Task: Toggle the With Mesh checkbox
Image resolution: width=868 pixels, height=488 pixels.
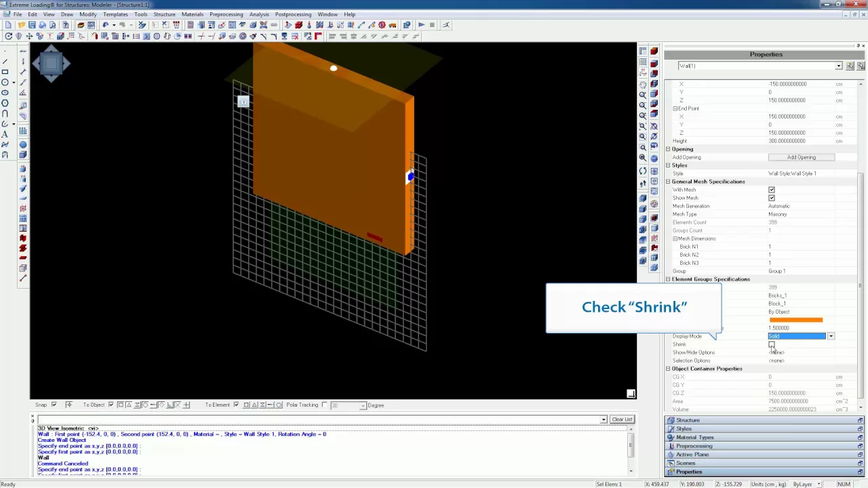Action: pos(771,190)
